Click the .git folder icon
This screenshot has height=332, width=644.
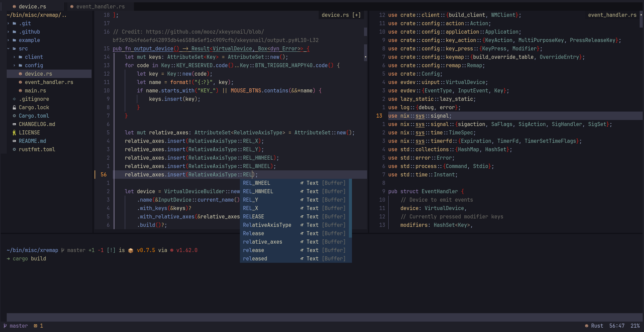(14, 23)
